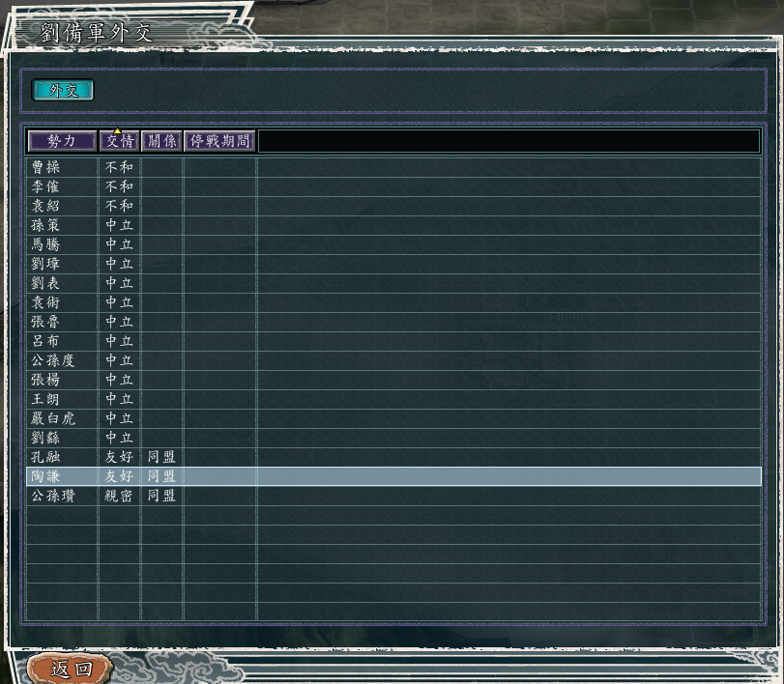Click 中立 status in 呂布's row

[x=119, y=341]
